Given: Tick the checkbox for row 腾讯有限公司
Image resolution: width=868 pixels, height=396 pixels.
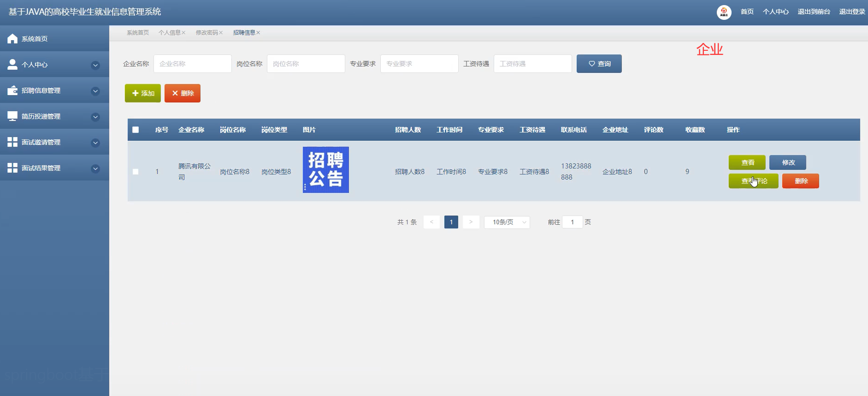Looking at the screenshot, I should [136, 172].
